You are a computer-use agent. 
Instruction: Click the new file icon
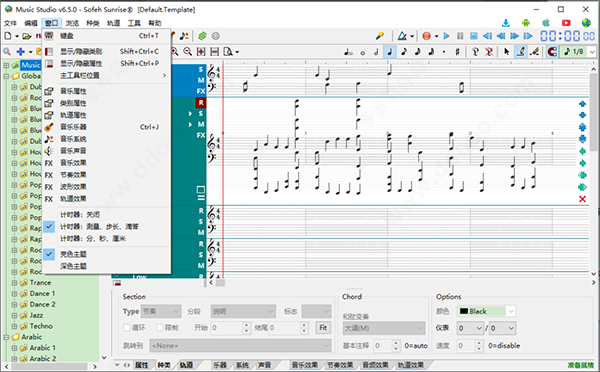pos(8,36)
